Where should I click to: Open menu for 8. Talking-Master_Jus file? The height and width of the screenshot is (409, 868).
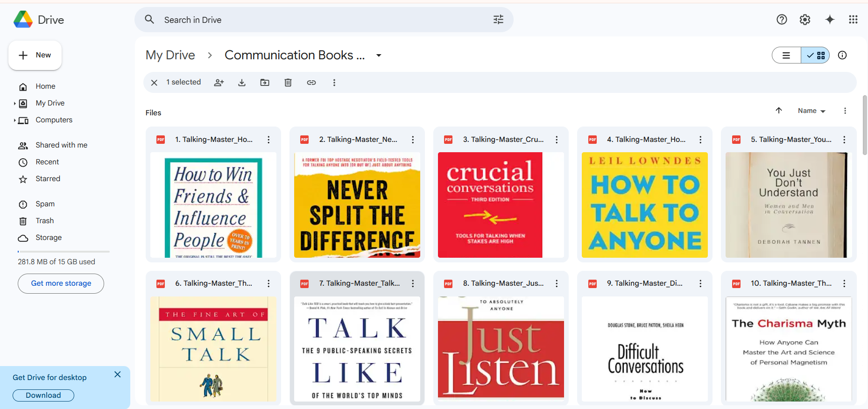[x=557, y=283]
